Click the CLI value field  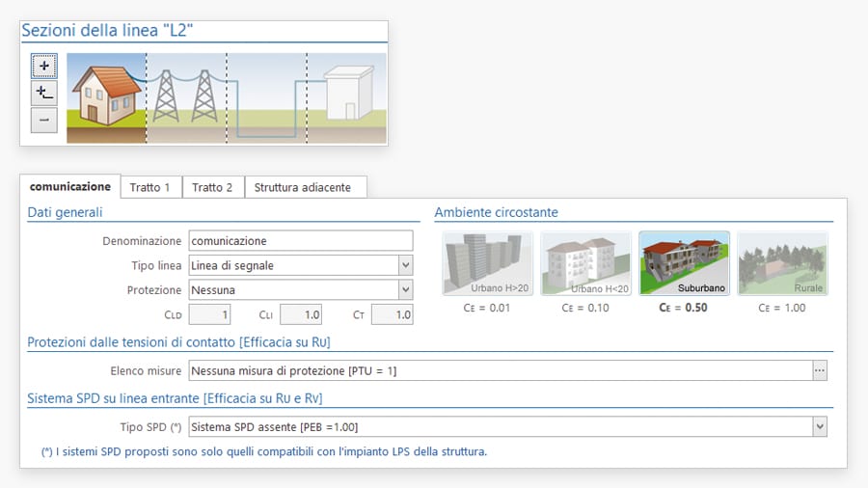[x=301, y=314]
